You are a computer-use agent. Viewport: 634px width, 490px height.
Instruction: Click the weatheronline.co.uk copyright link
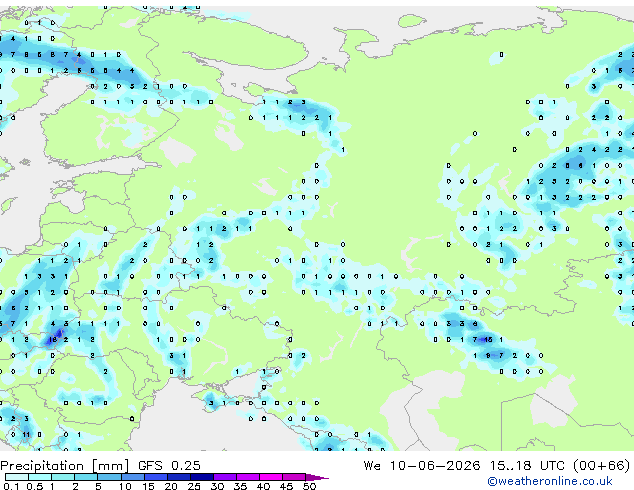coord(550,481)
